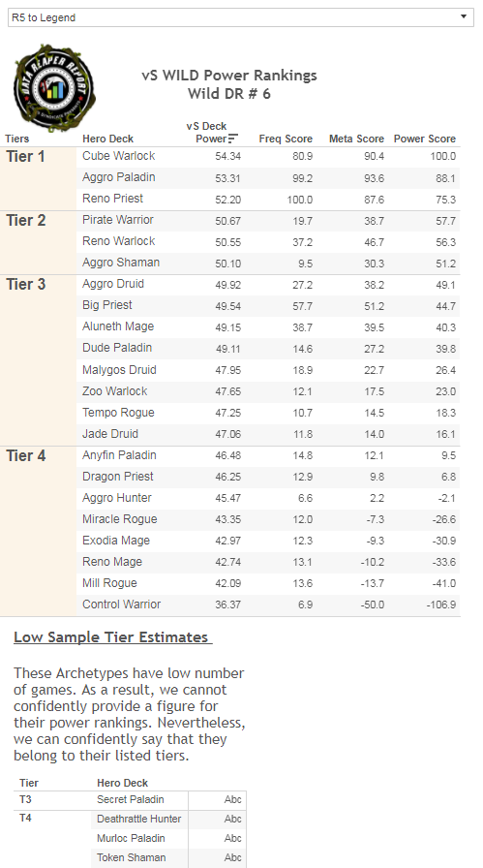Select Control Warrior deck entry
This screenshot has height=868, width=483.
pyautogui.click(x=121, y=604)
